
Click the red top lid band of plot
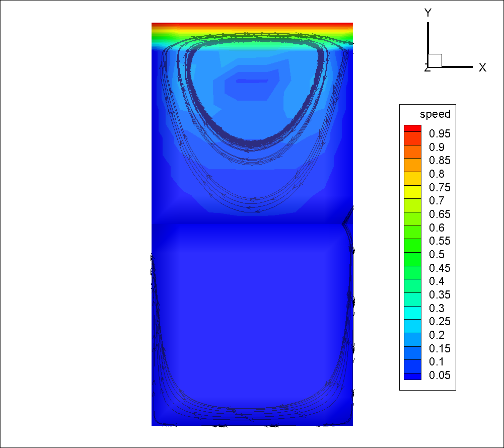click(252, 25)
